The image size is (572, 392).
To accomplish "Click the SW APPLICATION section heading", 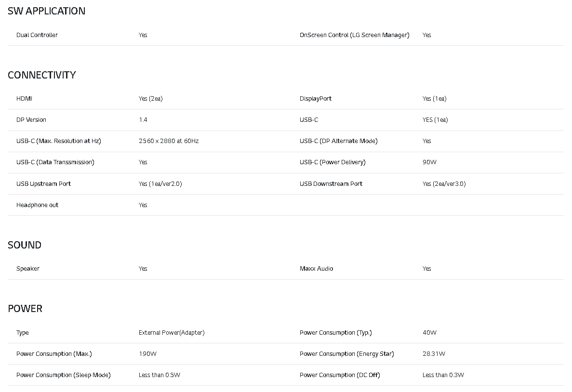I will point(46,11).
